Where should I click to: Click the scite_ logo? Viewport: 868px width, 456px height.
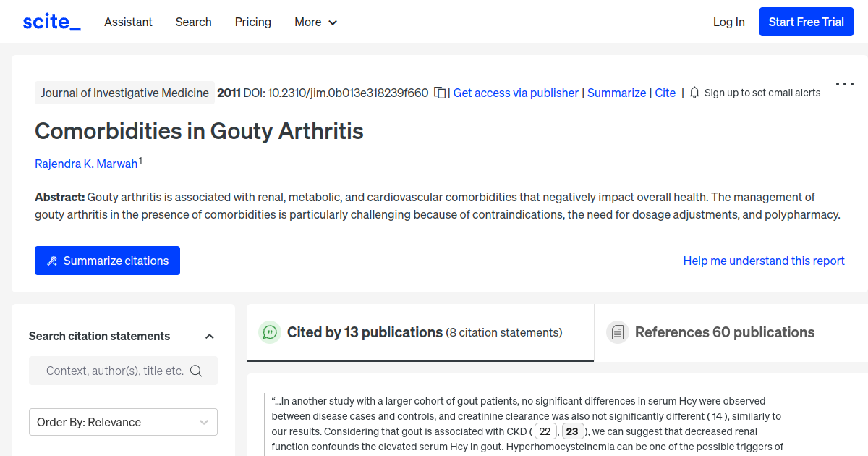pyautogui.click(x=51, y=21)
